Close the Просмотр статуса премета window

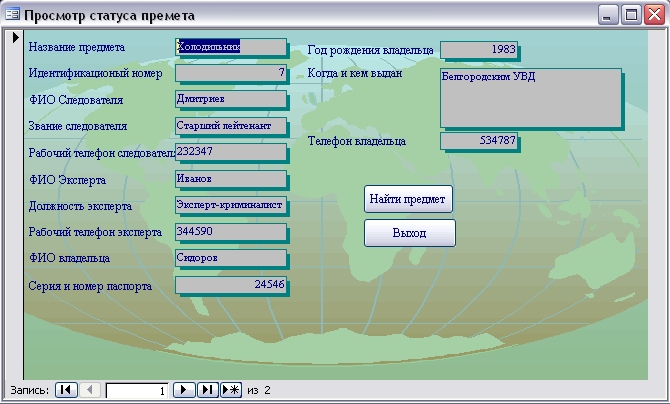pos(655,15)
